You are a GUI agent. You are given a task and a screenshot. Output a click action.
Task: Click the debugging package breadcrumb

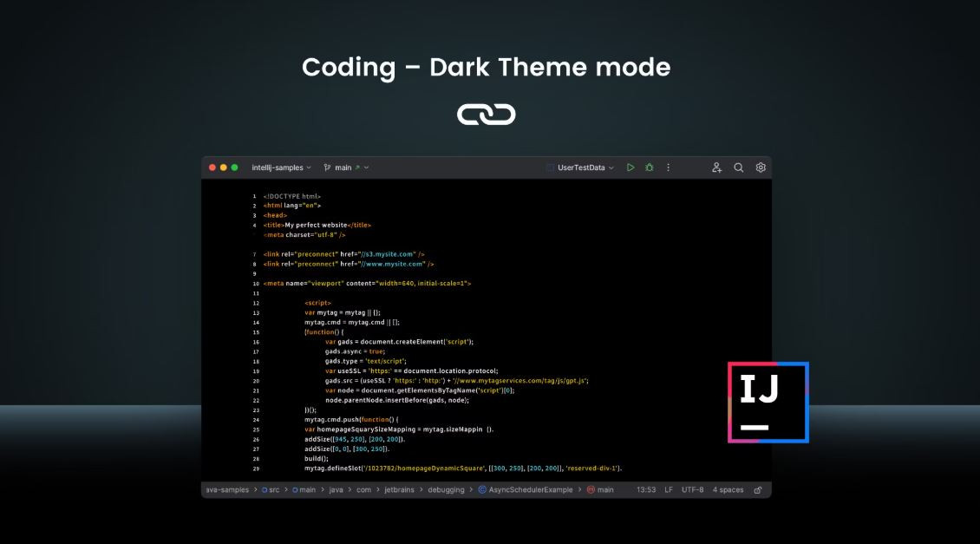click(448, 490)
